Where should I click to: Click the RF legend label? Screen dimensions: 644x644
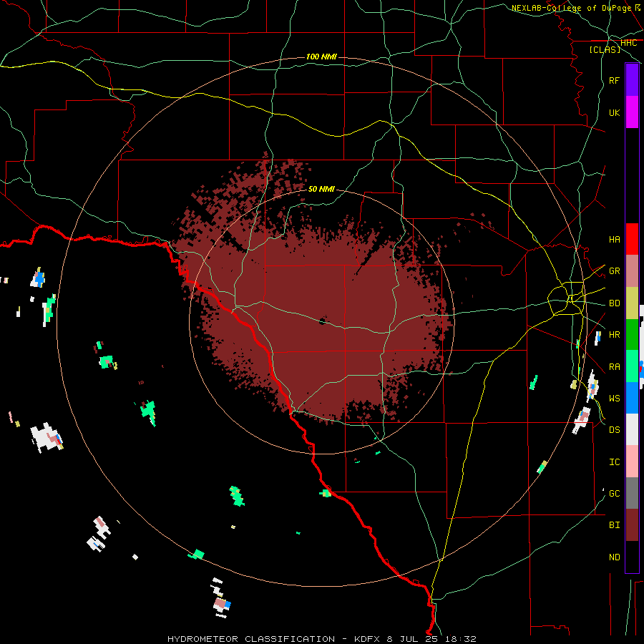tap(614, 80)
